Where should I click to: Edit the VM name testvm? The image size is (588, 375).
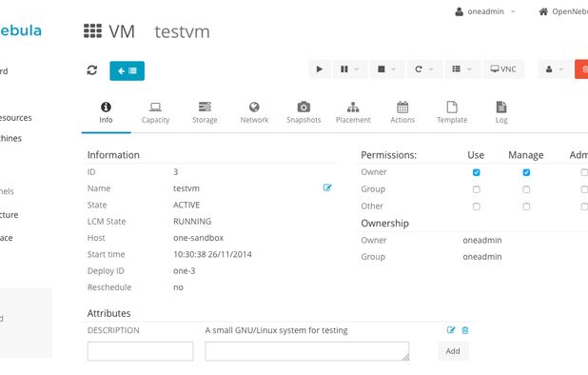click(x=327, y=187)
